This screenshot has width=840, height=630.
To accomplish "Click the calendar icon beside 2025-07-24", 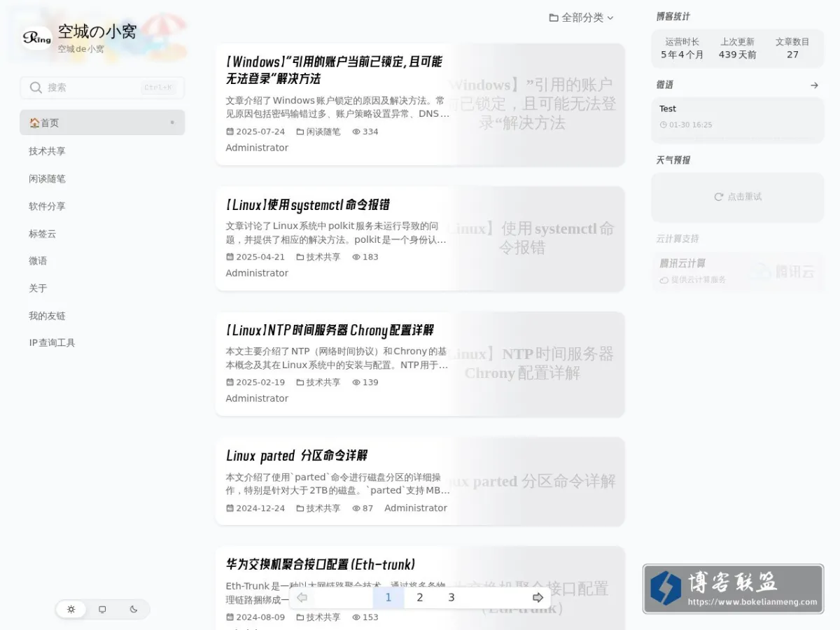I will coord(230,132).
